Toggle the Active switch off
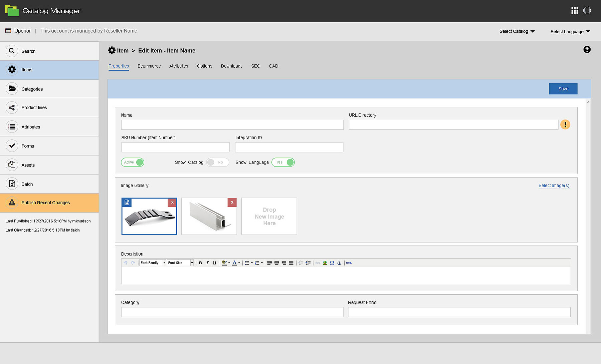The width and height of the screenshot is (601, 364). click(x=133, y=162)
